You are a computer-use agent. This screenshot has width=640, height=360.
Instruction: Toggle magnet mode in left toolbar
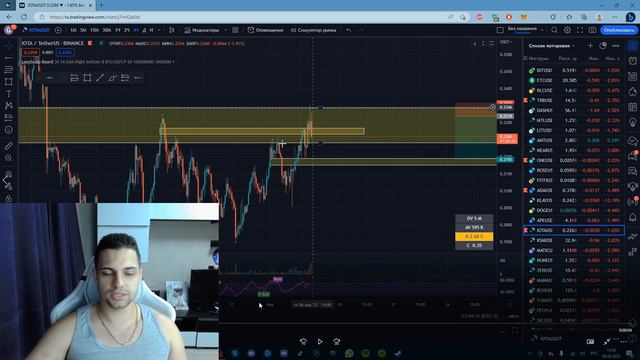(9, 174)
